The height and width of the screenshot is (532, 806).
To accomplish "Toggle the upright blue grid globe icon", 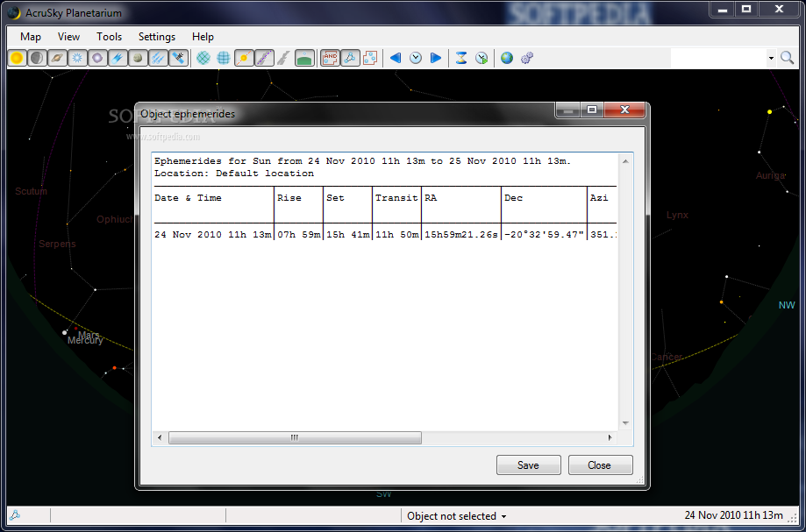I will 224,58.
